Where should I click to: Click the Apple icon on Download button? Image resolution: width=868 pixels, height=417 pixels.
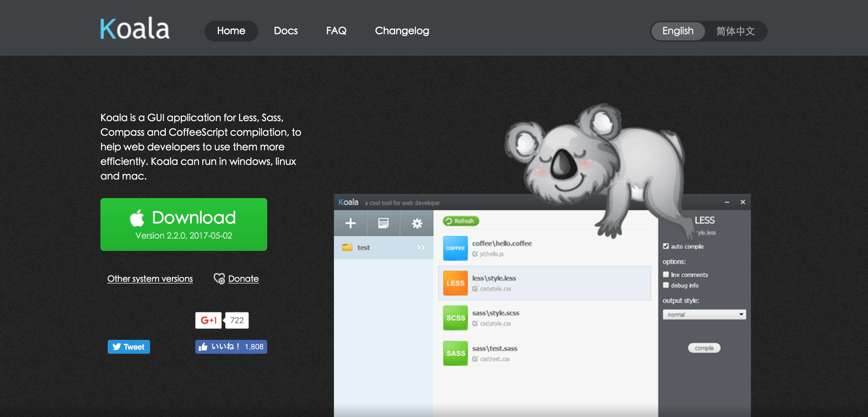click(137, 218)
